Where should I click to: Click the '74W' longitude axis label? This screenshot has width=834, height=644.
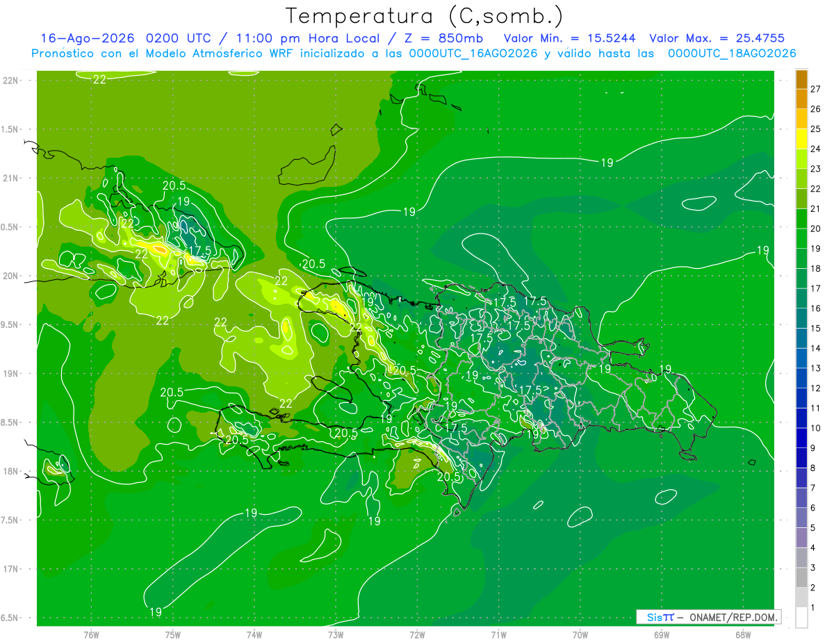(x=254, y=634)
